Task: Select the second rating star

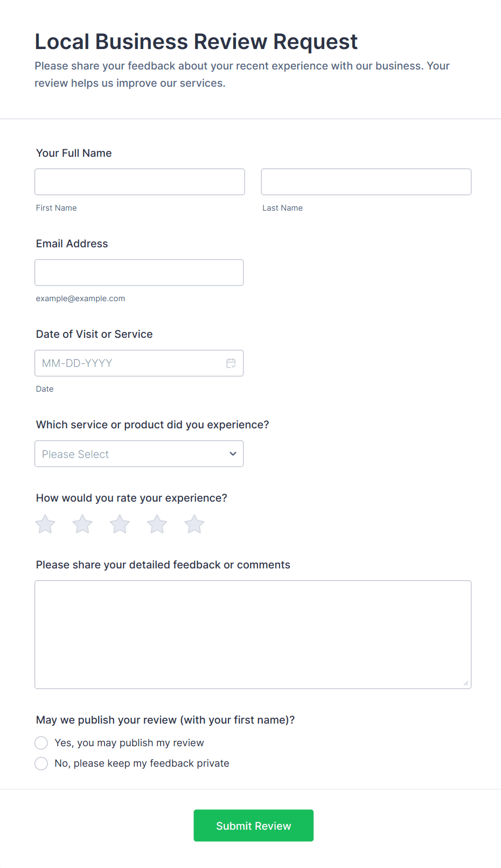Action: [x=82, y=524]
